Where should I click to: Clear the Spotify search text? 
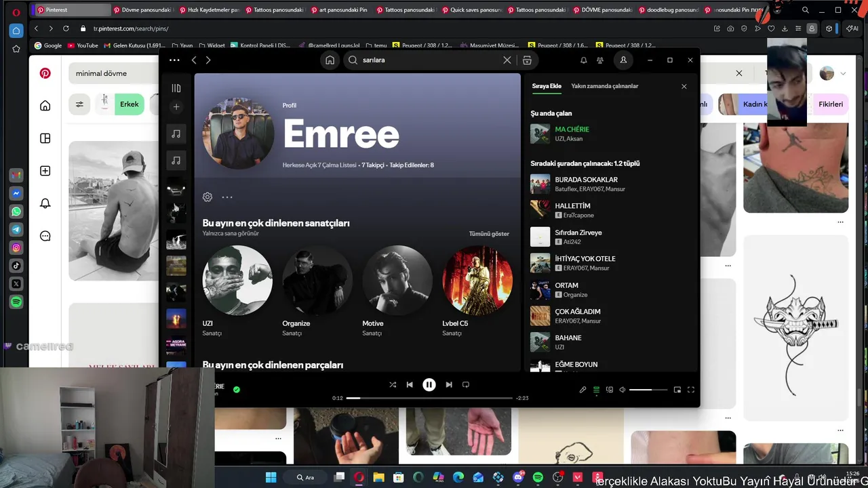pyautogui.click(x=507, y=60)
